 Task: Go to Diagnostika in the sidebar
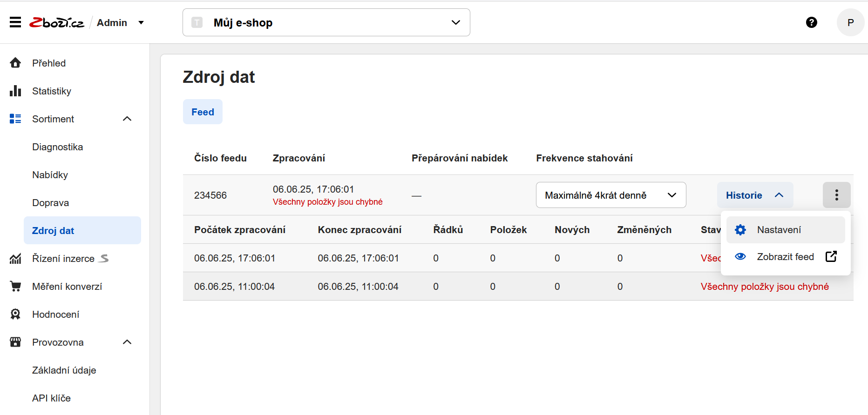click(57, 147)
